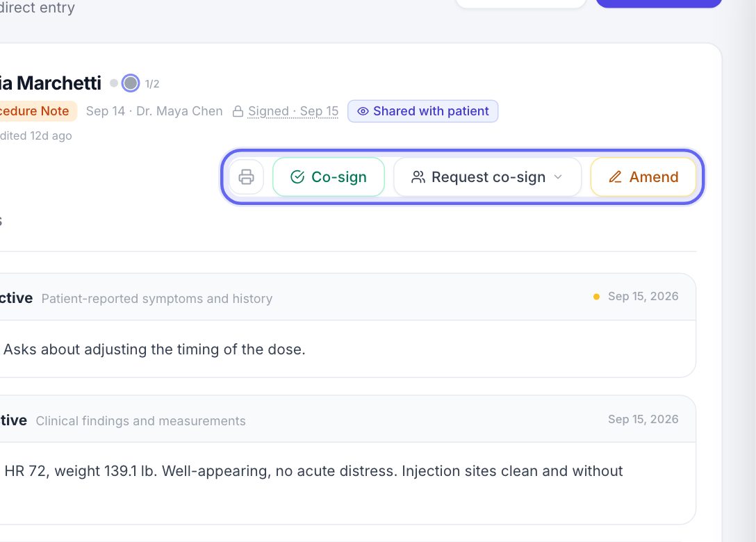The image size is (756, 542).
Task: Co-sign this procedure note
Action: (x=329, y=177)
